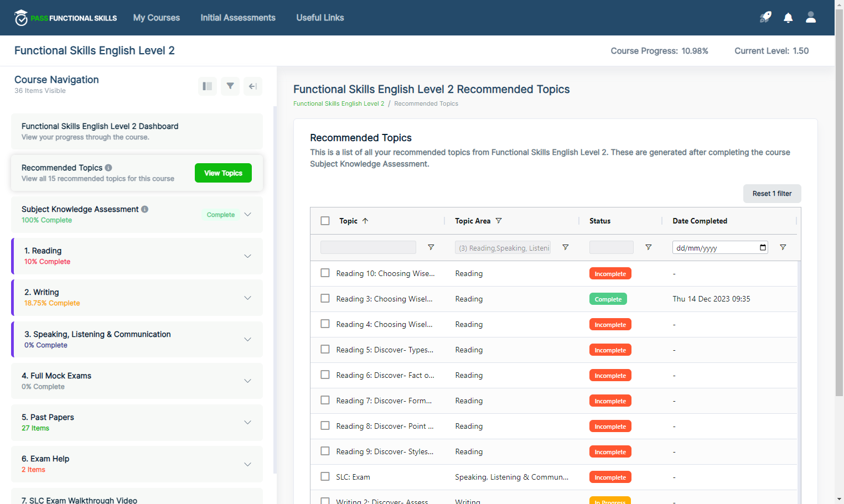Image resolution: width=844 pixels, height=504 pixels.
Task: Click the Date Completed column header
Action: tap(700, 221)
